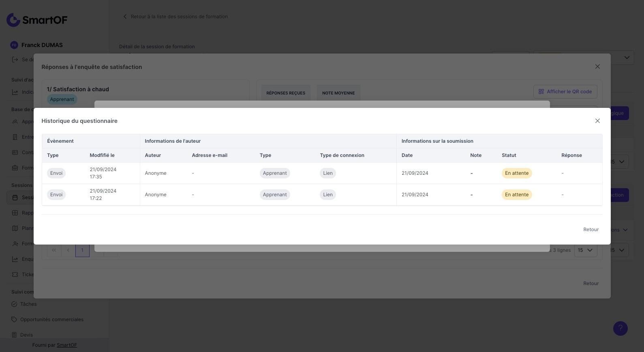Expand the dropdown at the top right of the page
Viewport: 644px width, 352px height.
click(584, 57)
